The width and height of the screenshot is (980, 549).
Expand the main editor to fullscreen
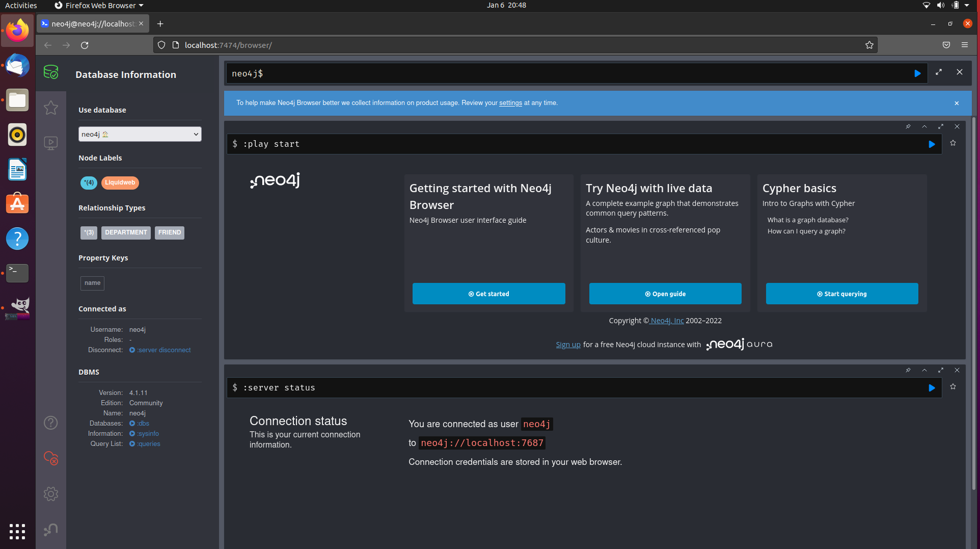(x=939, y=72)
